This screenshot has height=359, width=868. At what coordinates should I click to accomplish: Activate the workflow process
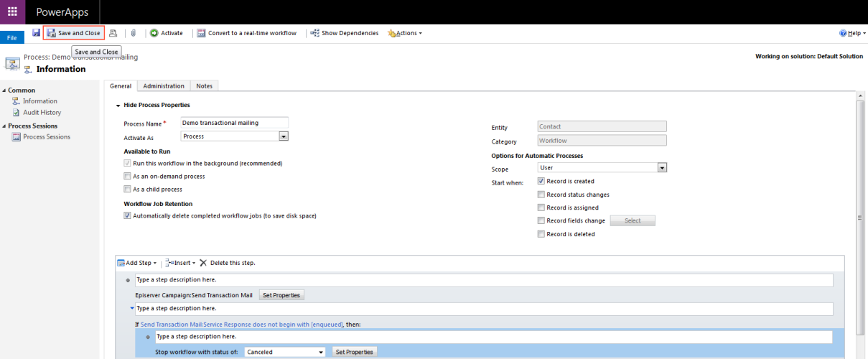point(166,33)
